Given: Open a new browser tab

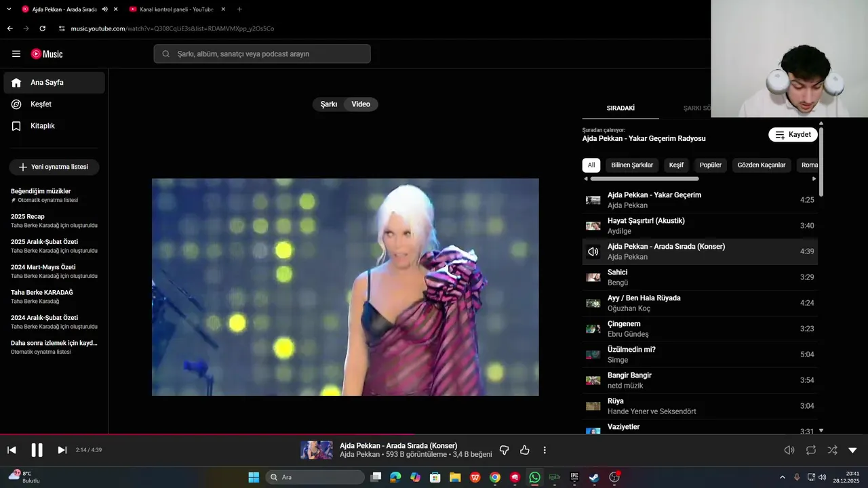Looking at the screenshot, I should pos(239,9).
